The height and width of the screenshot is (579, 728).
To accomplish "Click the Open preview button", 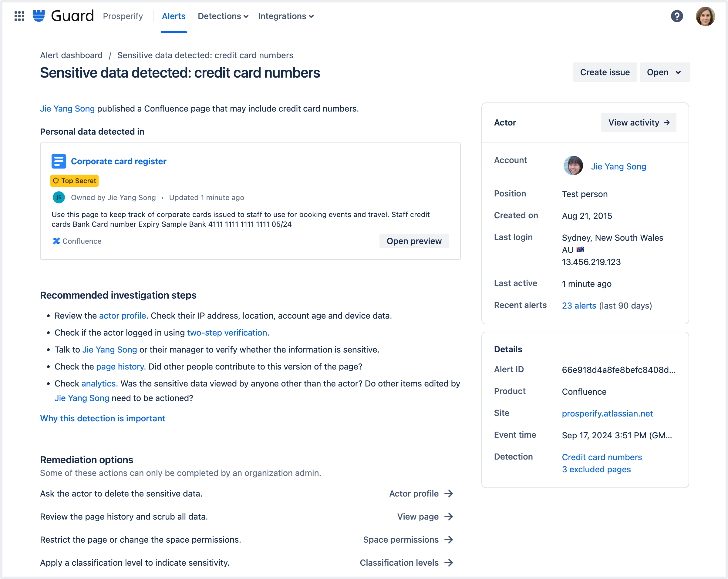I will tap(414, 241).
